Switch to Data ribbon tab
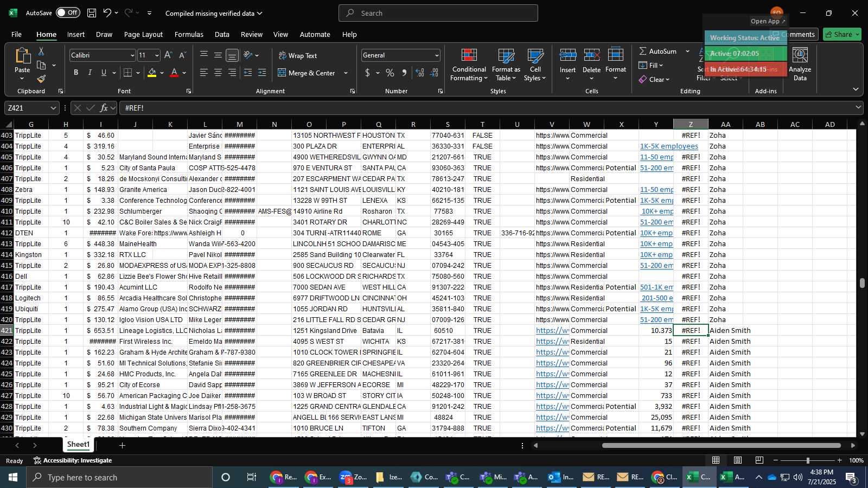The width and height of the screenshot is (868, 488). pos(222,34)
